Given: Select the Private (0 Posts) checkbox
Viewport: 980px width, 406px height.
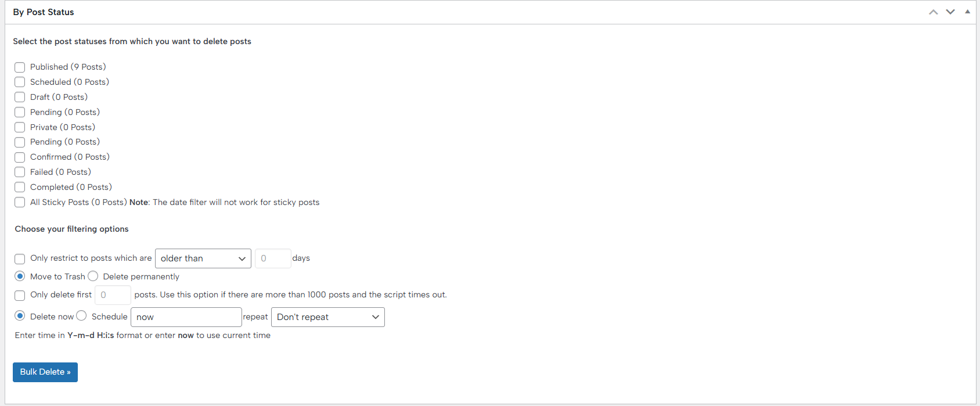Looking at the screenshot, I should pyautogui.click(x=20, y=128).
